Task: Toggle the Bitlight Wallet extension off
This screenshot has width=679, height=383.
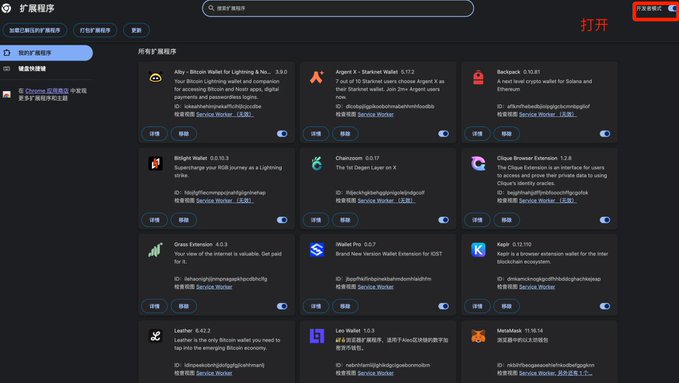Action: pos(282,220)
